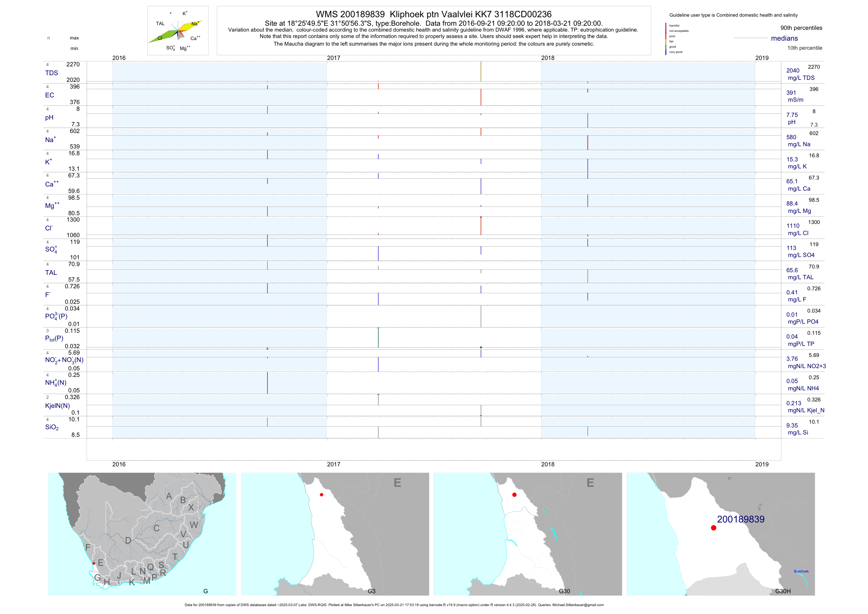
Task: Click the red dot on South Africa map
Action: [x=94, y=563]
